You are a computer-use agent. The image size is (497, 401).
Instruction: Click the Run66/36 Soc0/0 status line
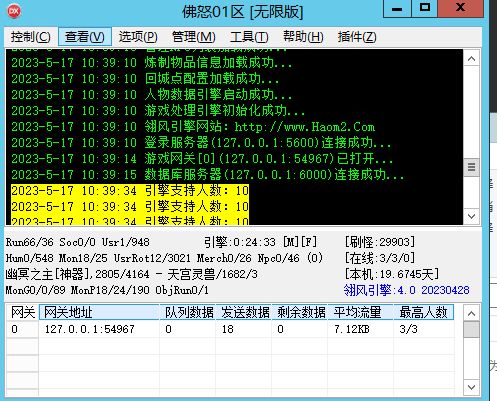click(78, 242)
